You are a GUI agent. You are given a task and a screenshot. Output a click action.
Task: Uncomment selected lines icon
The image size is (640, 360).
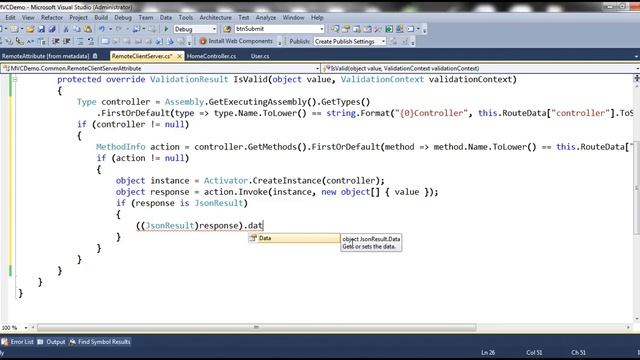click(x=91, y=41)
